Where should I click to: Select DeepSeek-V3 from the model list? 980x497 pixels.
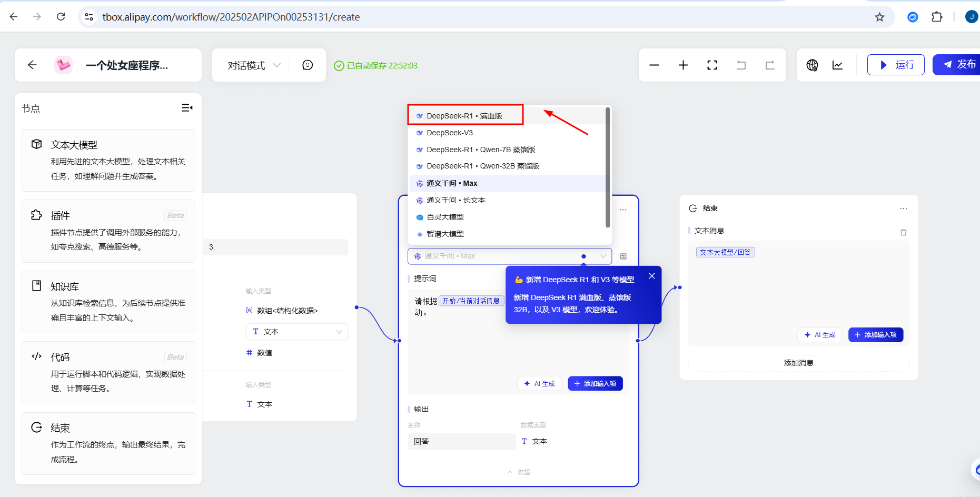[507, 133]
